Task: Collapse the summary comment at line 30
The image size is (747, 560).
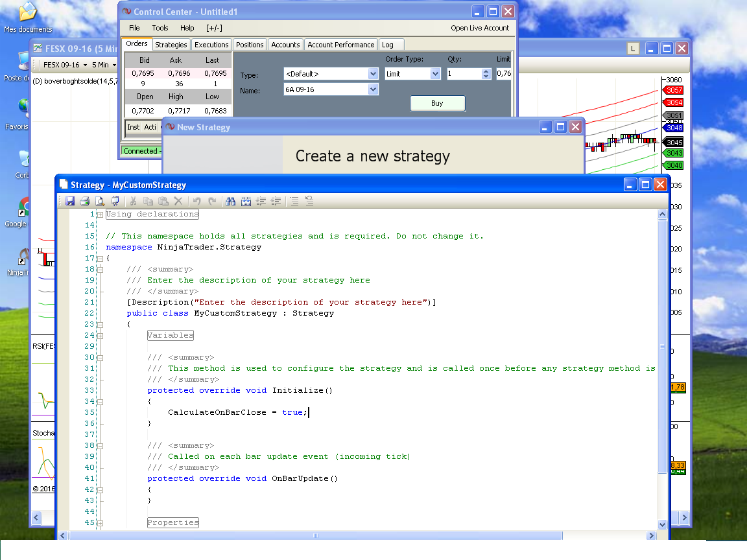Action: [x=100, y=358]
